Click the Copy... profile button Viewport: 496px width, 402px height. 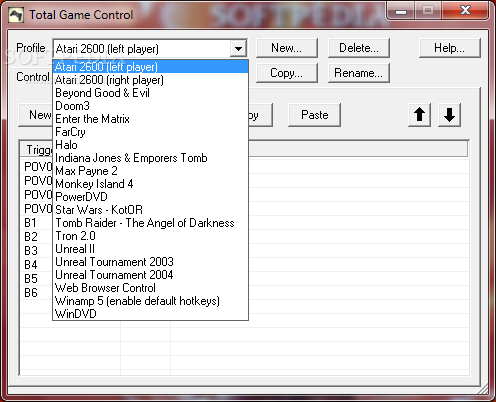(x=287, y=73)
